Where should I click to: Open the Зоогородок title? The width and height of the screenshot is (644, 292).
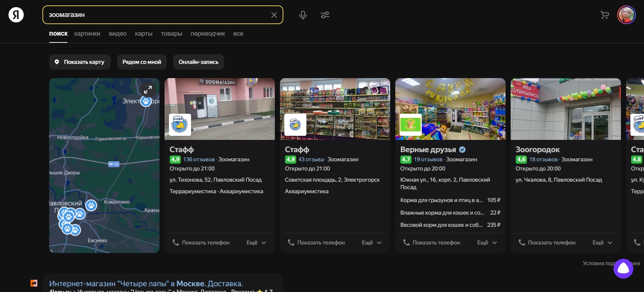click(537, 149)
